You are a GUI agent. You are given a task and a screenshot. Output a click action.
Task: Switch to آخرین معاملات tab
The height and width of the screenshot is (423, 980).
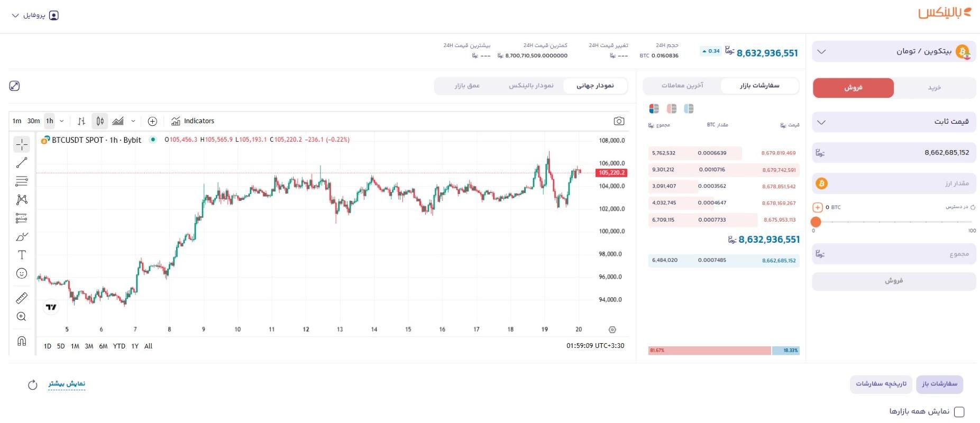tap(682, 85)
